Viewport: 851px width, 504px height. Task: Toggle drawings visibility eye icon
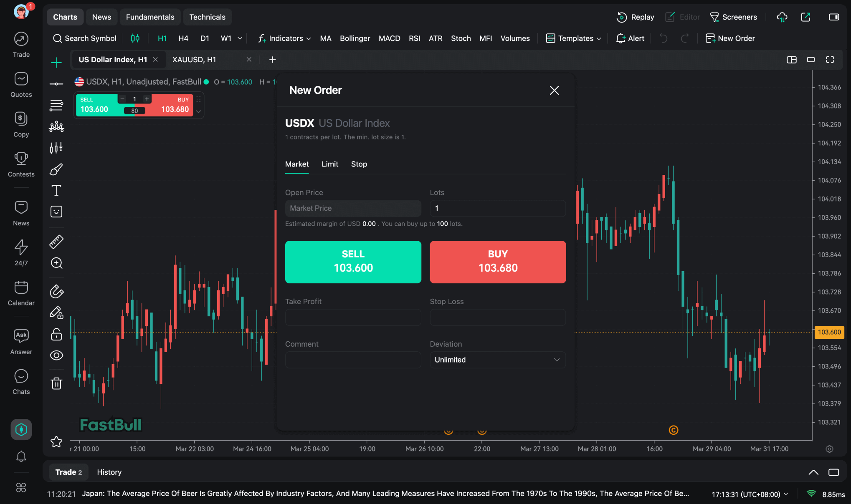56,355
